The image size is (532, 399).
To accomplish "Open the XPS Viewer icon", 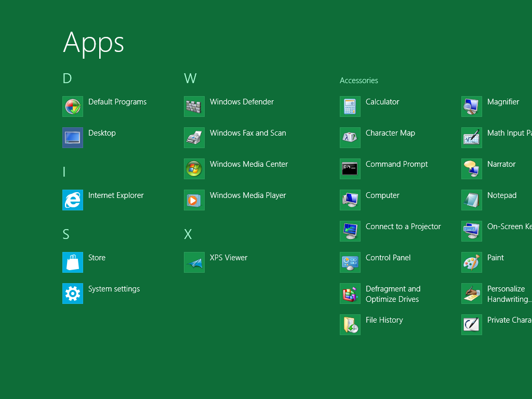I will pyautogui.click(x=194, y=262).
